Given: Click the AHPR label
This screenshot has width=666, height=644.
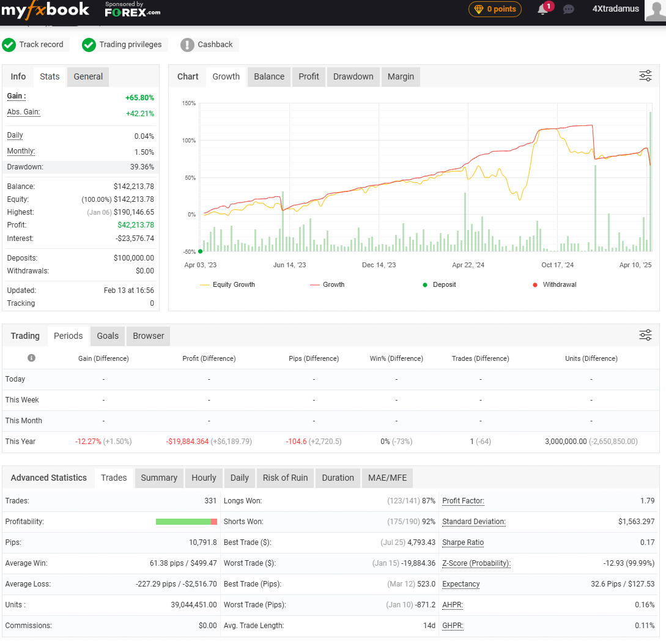Looking at the screenshot, I should click(x=453, y=605).
